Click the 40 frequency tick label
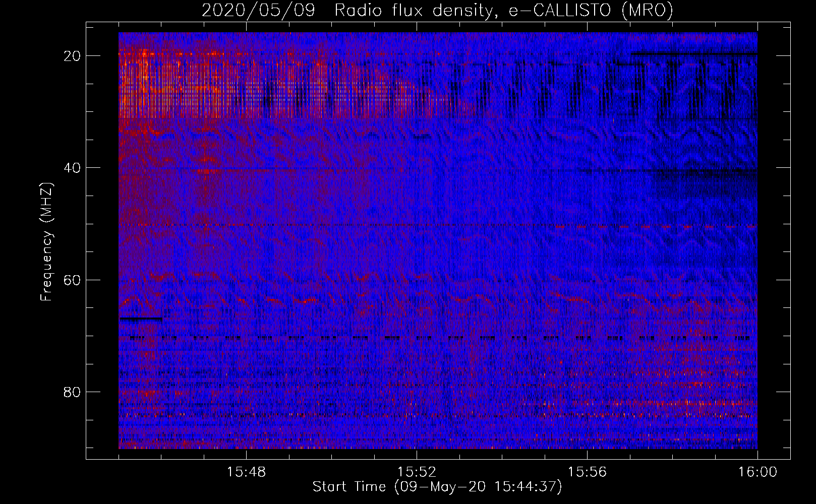This screenshot has width=816, height=504. pyautogui.click(x=73, y=168)
